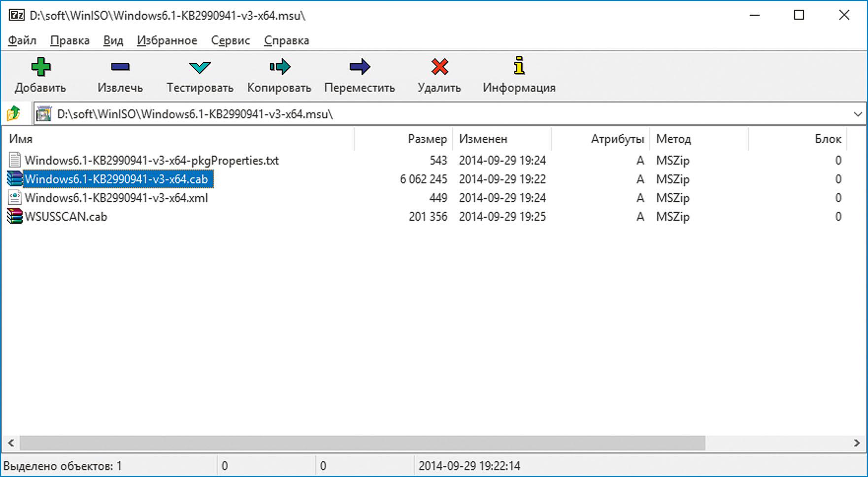Go up one folder level icon
Viewport: 868px width, 477px height.
(14, 114)
